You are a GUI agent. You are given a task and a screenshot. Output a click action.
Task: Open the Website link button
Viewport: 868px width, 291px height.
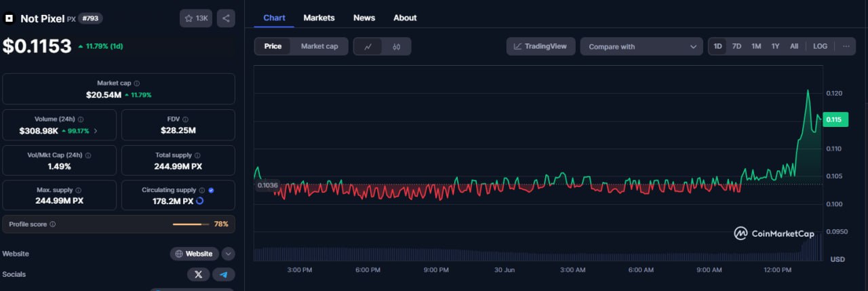(x=194, y=254)
